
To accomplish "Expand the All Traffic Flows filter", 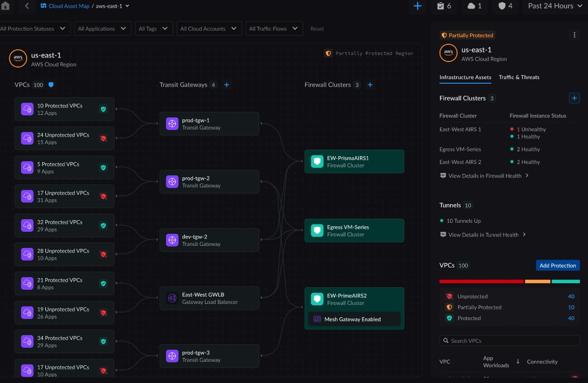I will point(275,29).
